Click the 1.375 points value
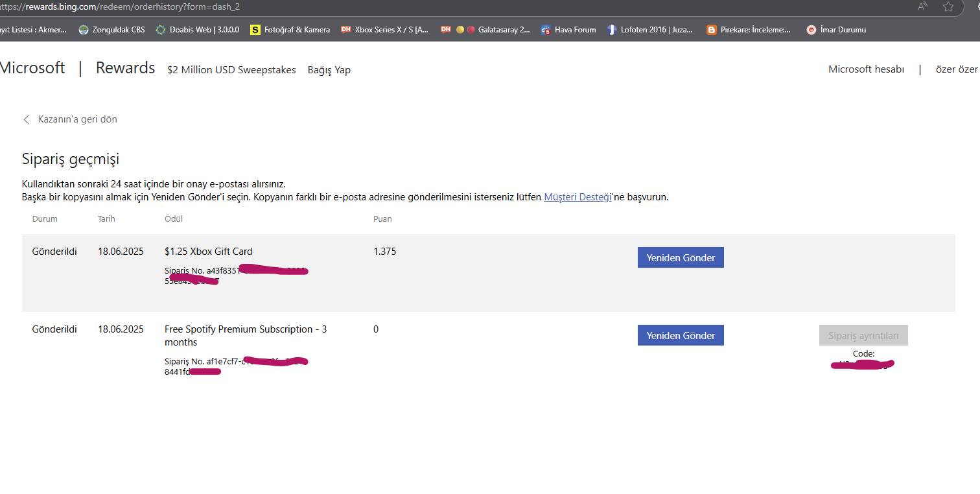Screen dimensions: 980x494 point(385,252)
